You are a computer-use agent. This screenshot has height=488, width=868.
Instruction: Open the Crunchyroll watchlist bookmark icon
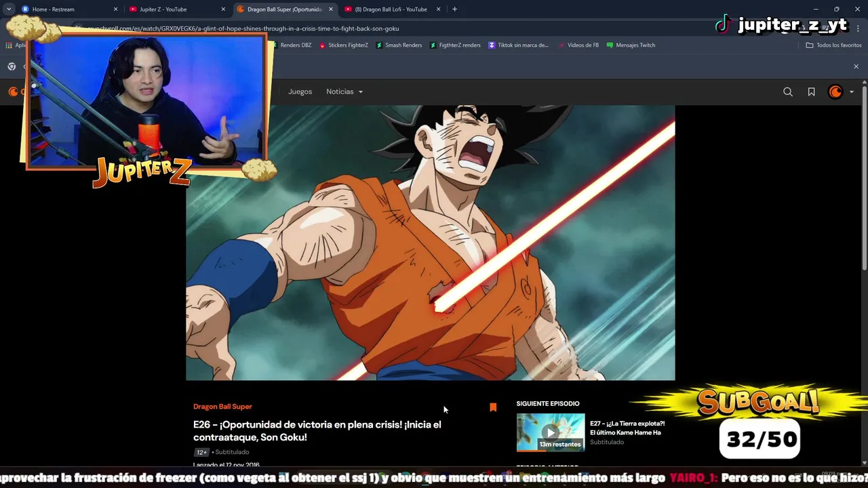click(x=811, y=92)
